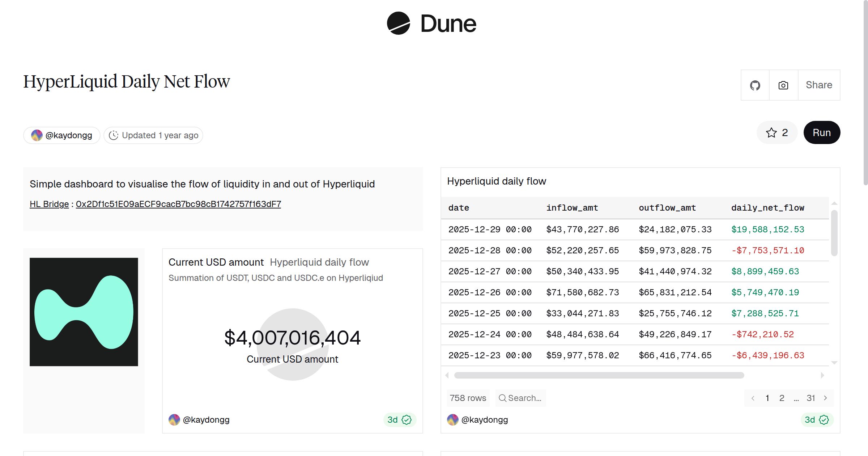Toggle the star to favorite the dashboard
The image size is (868, 456).
point(772,132)
